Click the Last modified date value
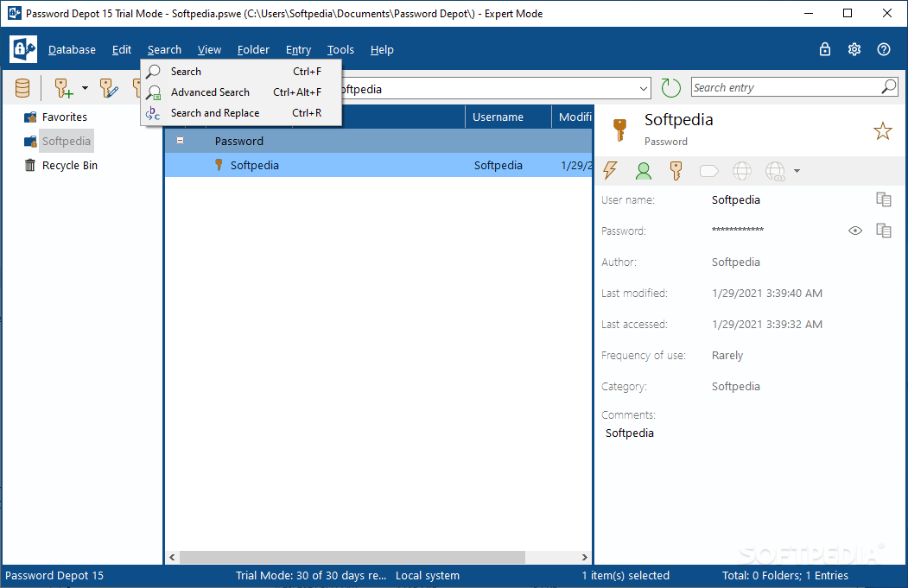This screenshot has height=588, width=908. point(766,294)
